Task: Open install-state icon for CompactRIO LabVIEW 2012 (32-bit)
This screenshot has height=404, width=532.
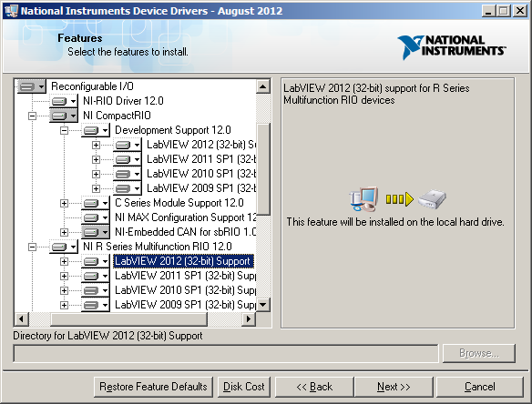Action: tap(128, 145)
